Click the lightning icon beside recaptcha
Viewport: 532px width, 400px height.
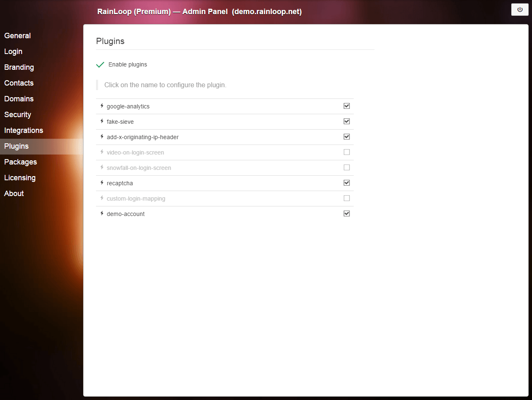[102, 183]
